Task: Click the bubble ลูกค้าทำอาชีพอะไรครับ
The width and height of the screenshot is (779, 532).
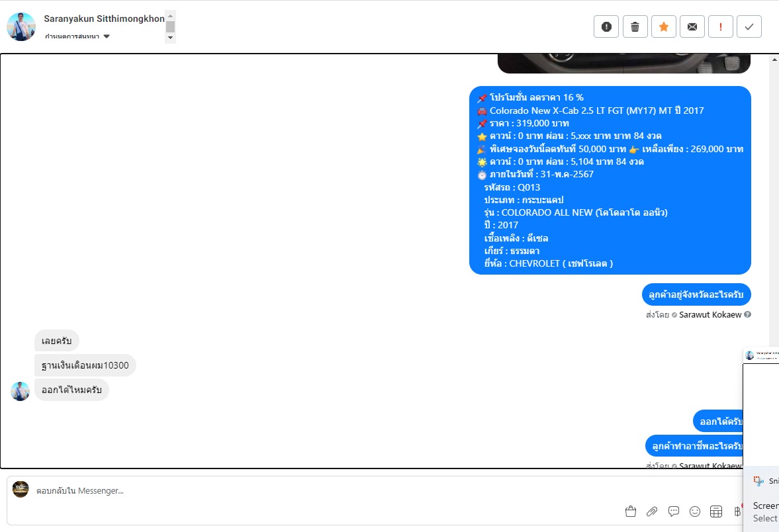Action: 694,445
